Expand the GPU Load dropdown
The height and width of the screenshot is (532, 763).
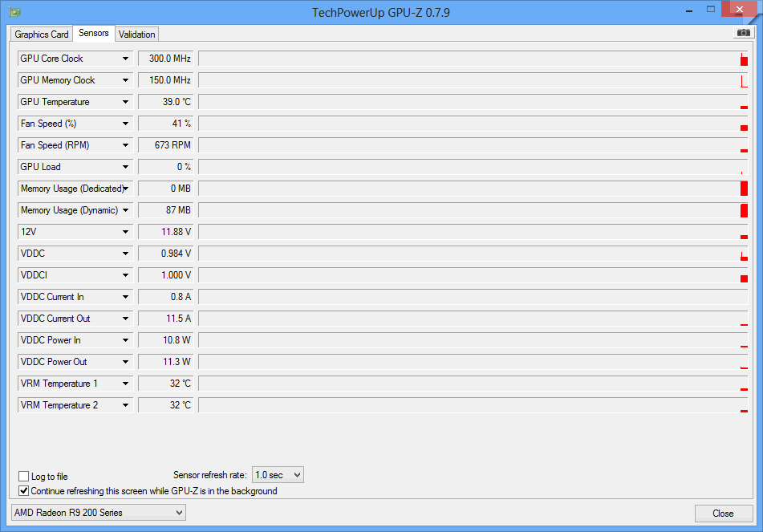(x=75, y=166)
